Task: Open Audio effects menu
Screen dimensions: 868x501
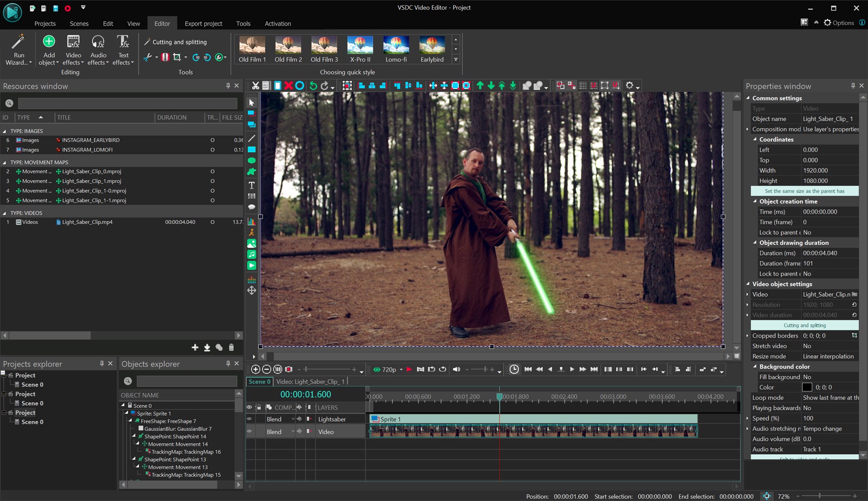Action: [98, 50]
